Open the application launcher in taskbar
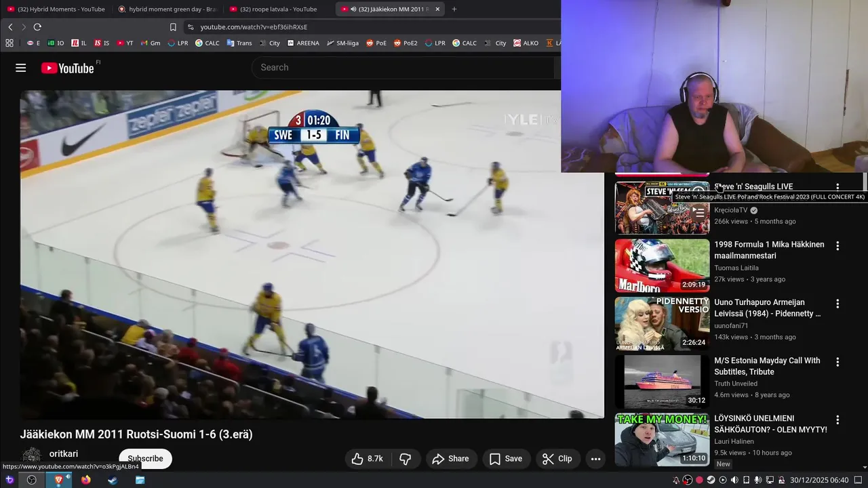 (9, 480)
